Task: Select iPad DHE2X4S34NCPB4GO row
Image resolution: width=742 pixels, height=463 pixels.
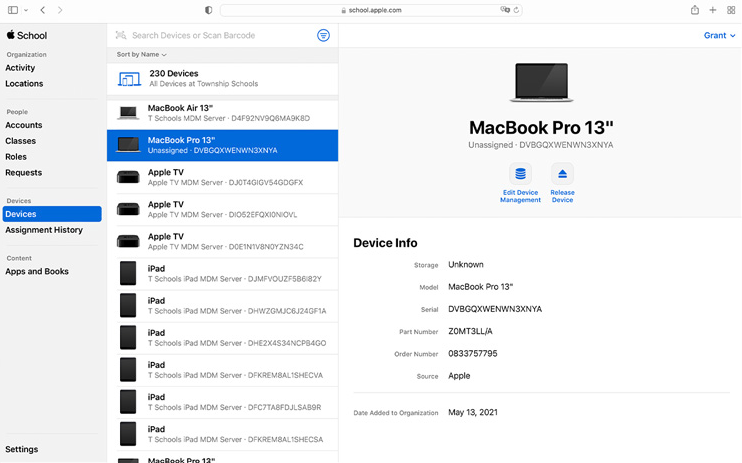Action: (x=222, y=338)
